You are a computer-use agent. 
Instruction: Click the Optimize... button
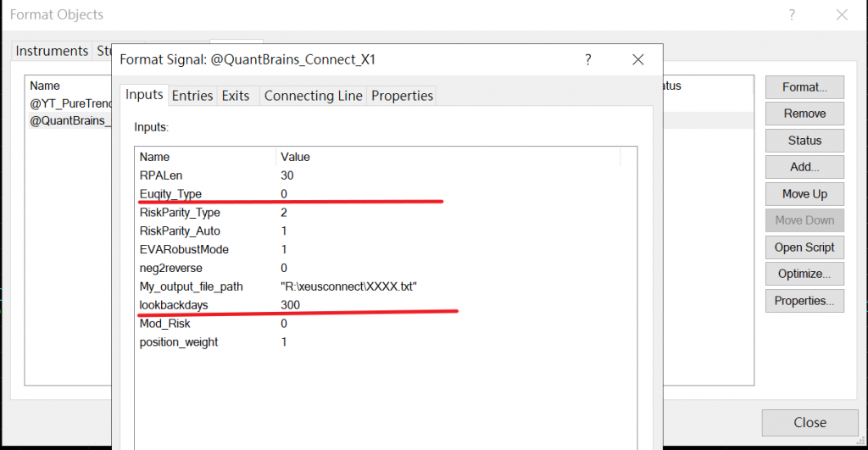click(804, 274)
